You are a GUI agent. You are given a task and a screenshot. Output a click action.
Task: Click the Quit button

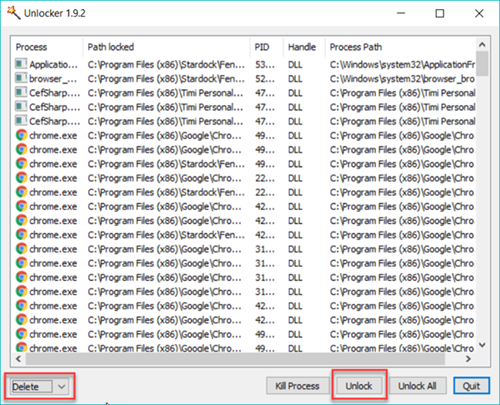[471, 386]
